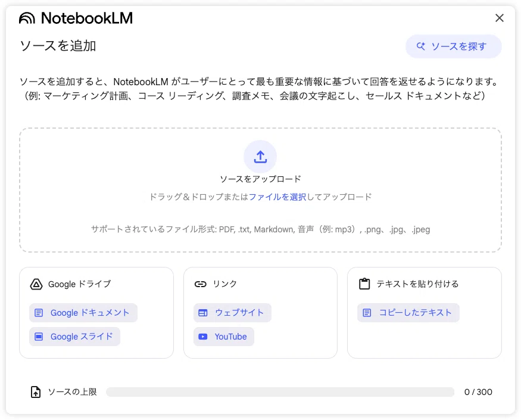Click the テキストを貼り付ける card title

coord(417,284)
